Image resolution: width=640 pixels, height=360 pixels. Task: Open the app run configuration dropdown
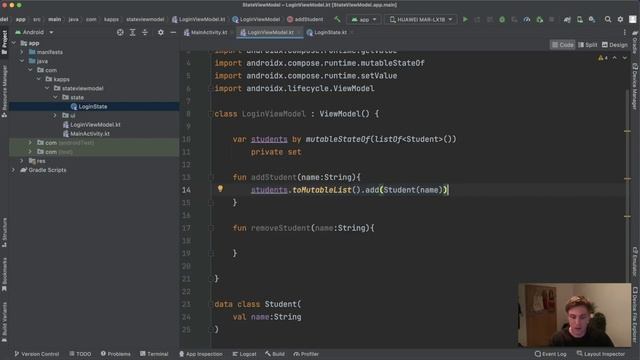(364, 19)
